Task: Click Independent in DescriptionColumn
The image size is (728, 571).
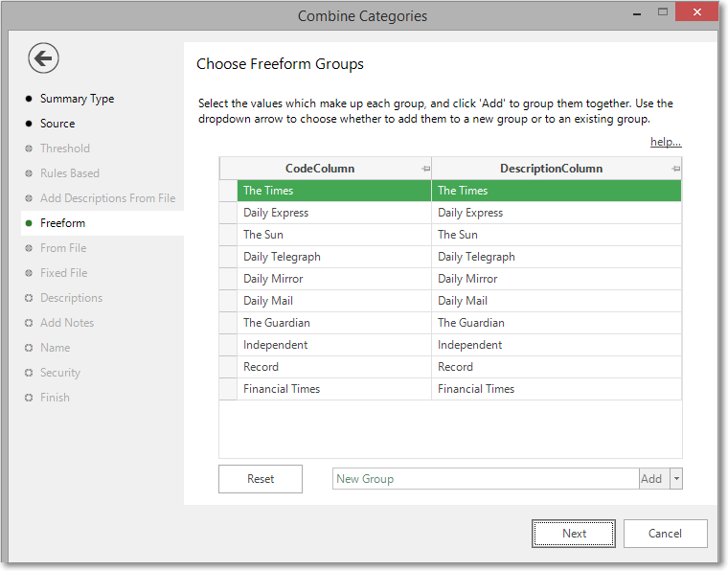Action: [x=557, y=345]
